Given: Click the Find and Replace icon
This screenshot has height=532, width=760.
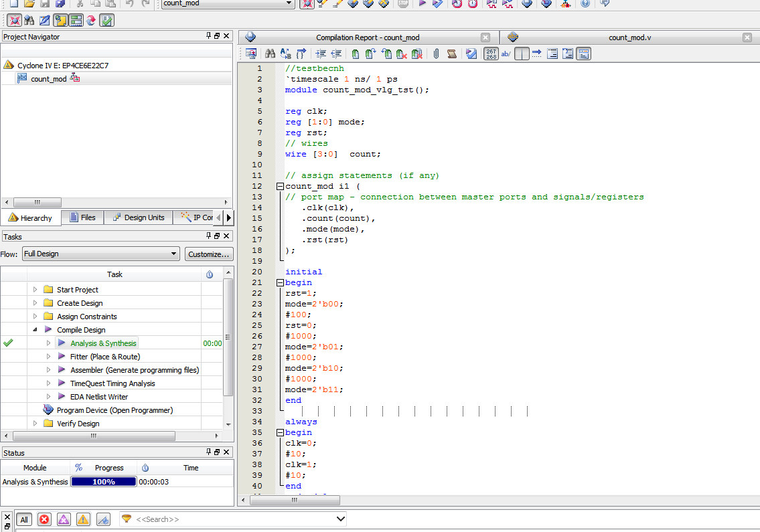Looking at the screenshot, I should (286, 54).
